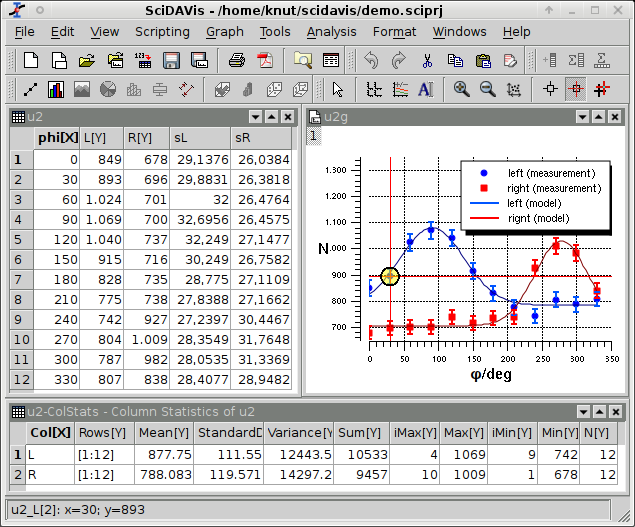The image size is (635, 527).
Task: Click the blue left (measurement) legend marker
Action: click(x=484, y=172)
